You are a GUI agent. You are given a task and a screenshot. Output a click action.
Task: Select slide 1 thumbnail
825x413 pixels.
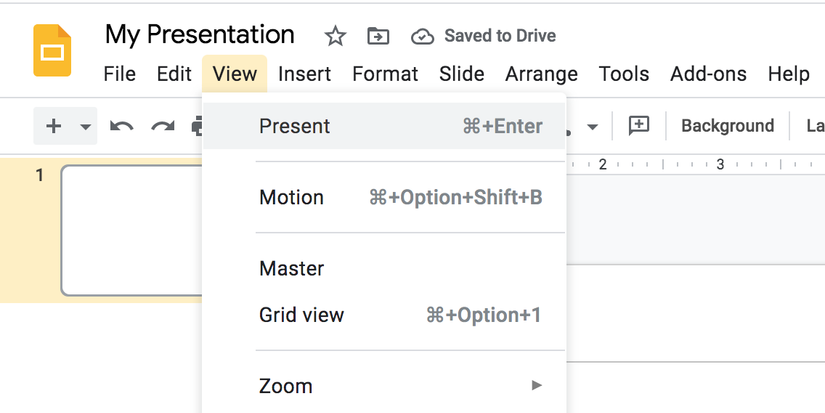tap(132, 230)
